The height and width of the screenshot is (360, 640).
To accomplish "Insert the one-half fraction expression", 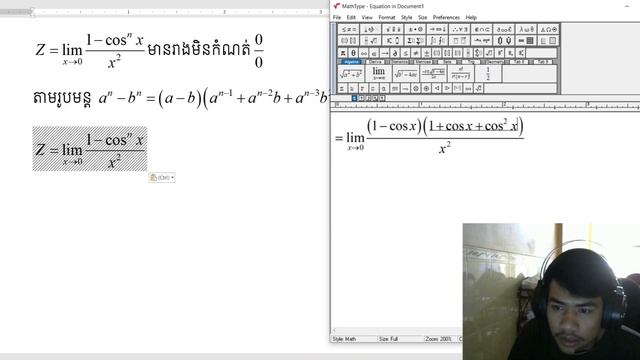I will pyautogui.click(x=488, y=73).
